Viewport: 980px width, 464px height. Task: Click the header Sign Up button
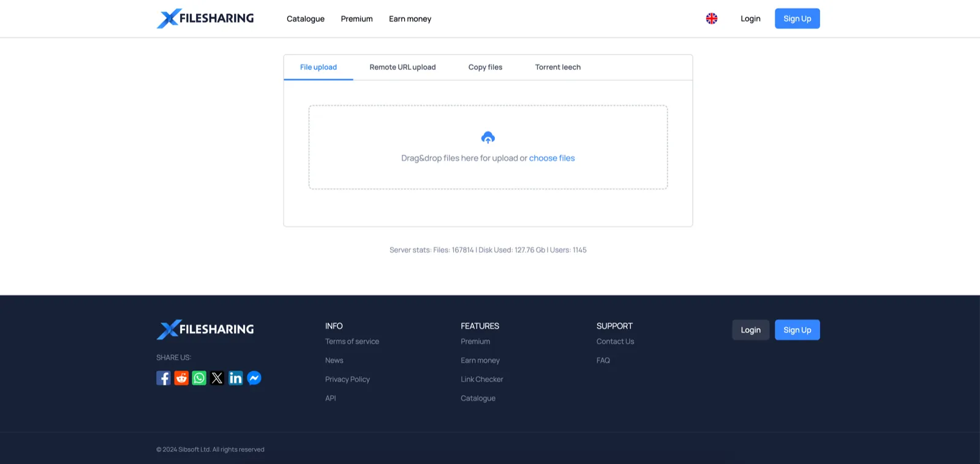pos(797,18)
